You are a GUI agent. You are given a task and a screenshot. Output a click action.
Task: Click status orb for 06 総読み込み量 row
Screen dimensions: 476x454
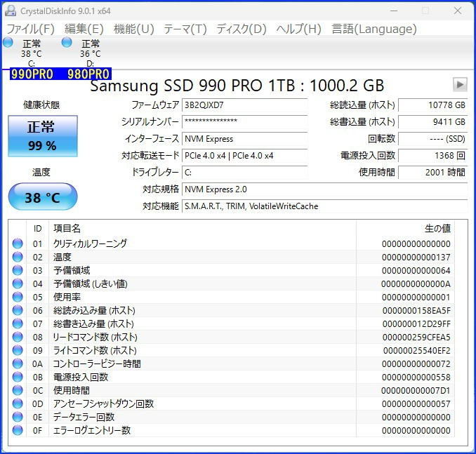(x=18, y=310)
